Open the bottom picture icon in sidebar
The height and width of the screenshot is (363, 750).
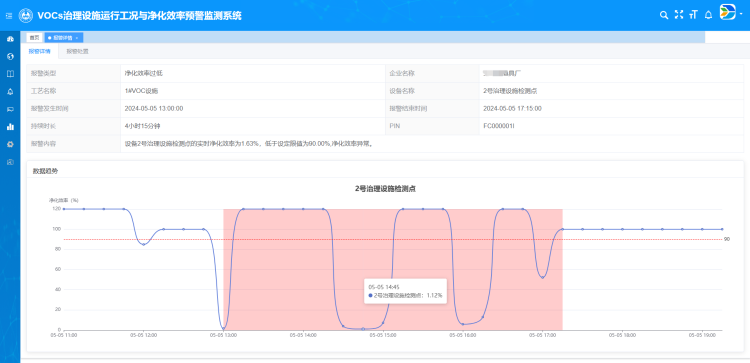click(10, 162)
